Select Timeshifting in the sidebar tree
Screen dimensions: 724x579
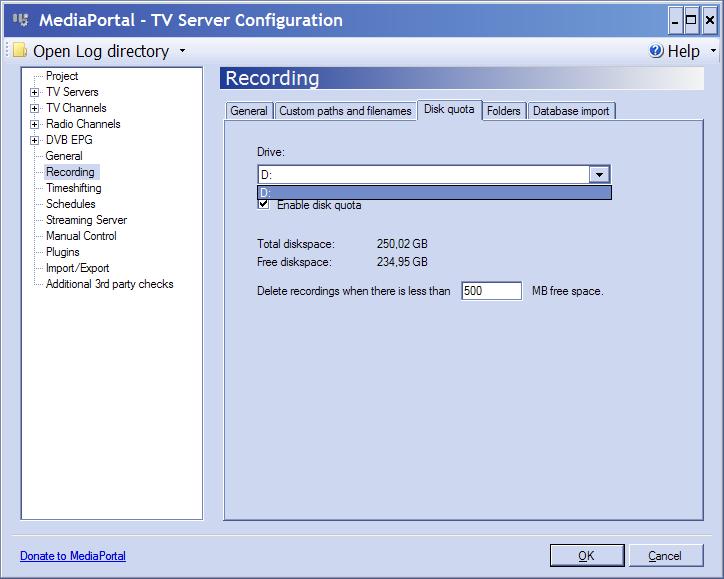pyautogui.click(x=73, y=188)
